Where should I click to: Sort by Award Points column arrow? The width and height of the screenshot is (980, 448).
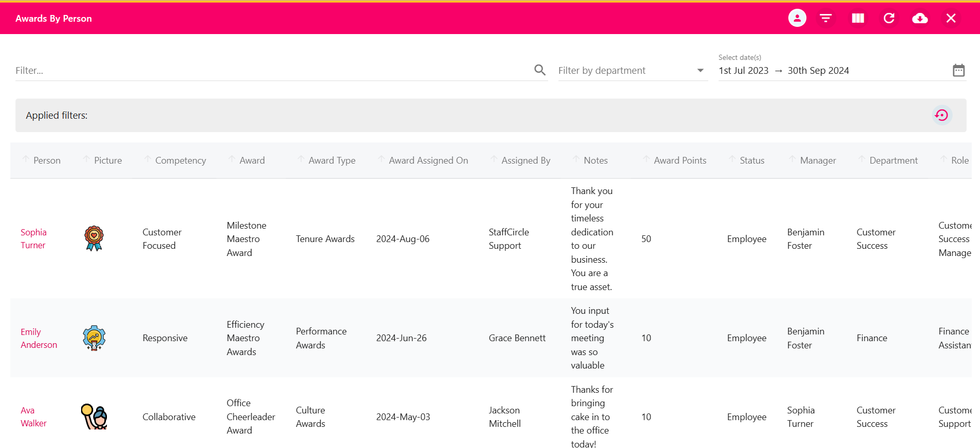pos(646,159)
